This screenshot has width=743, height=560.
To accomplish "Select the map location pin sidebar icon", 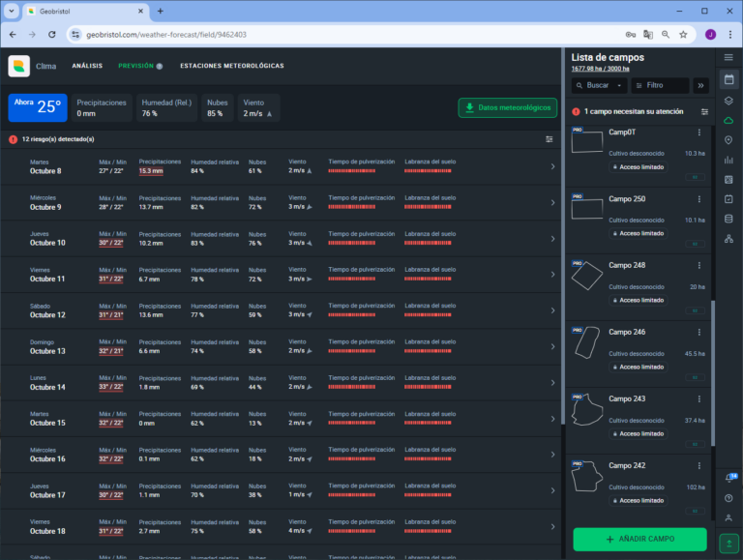I will pos(728,140).
